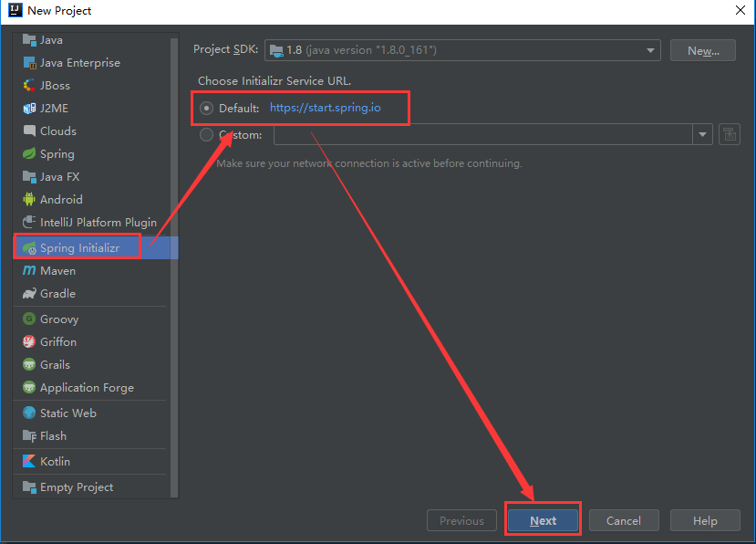Viewport: 756px width, 544px height.
Task: Click the project type list scrollbar
Action: click(x=174, y=267)
